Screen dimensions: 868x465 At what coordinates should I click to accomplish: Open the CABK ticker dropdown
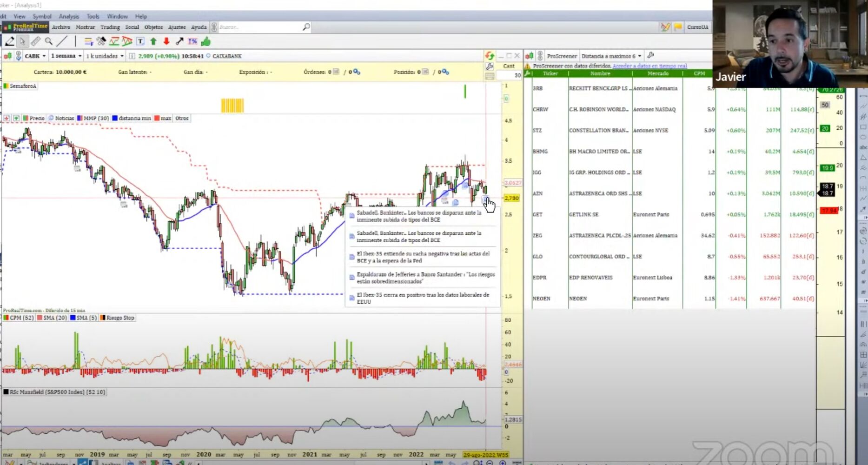click(x=35, y=56)
